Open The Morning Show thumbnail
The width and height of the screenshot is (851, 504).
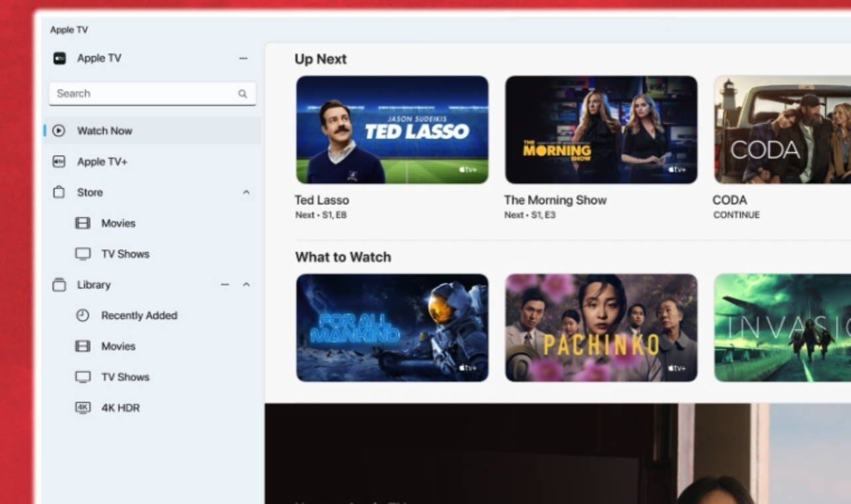(x=601, y=130)
